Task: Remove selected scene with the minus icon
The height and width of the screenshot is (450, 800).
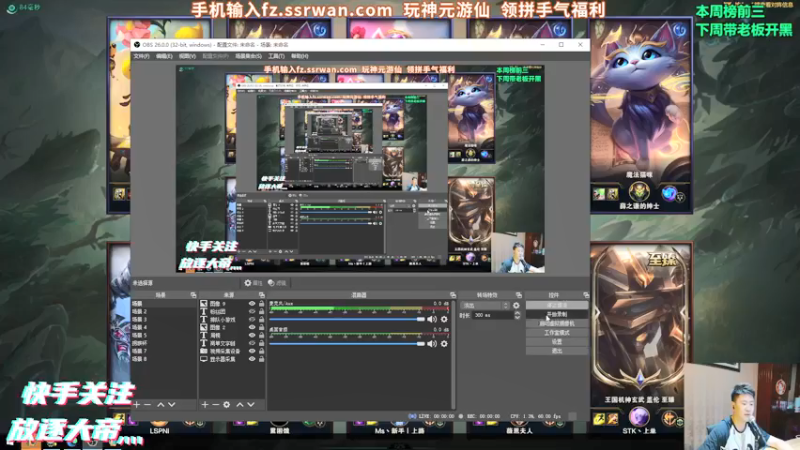Action: pyautogui.click(x=147, y=405)
